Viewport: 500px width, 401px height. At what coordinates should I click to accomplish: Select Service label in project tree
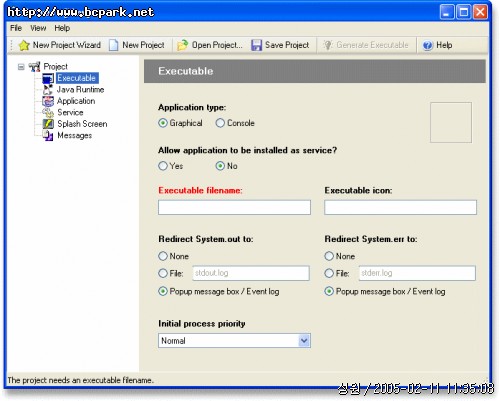[x=70, y=113]
